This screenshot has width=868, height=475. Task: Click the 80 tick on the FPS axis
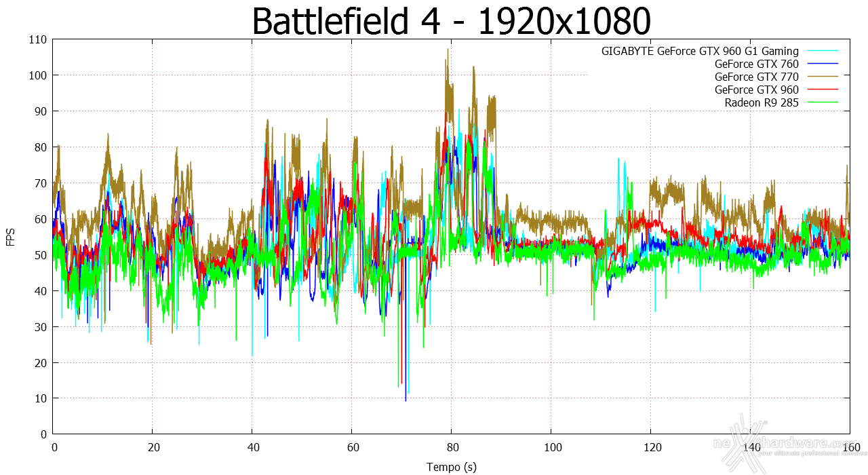(x=41, y=147)
